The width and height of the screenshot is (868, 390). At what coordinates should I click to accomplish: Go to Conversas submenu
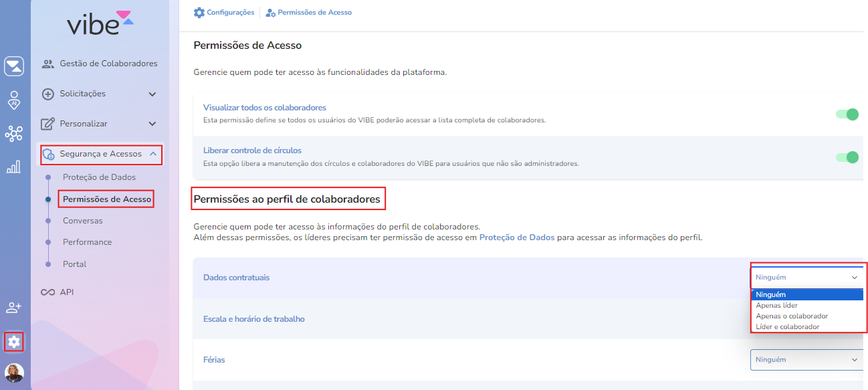coord(83,221)
